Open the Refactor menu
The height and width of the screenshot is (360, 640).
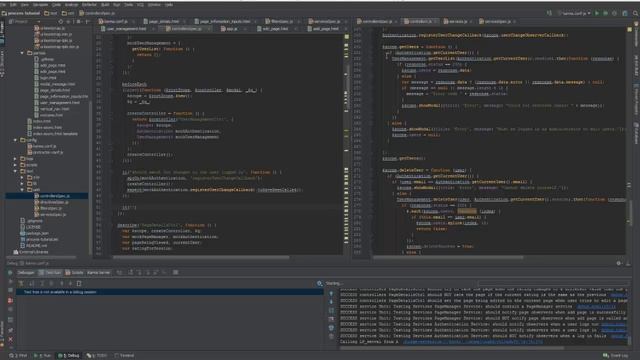tap(89, 4)
